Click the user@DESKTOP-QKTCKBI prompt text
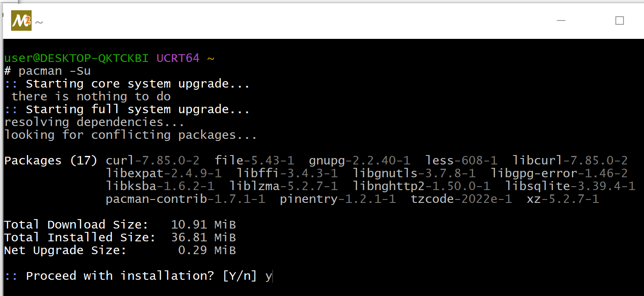 76,58
